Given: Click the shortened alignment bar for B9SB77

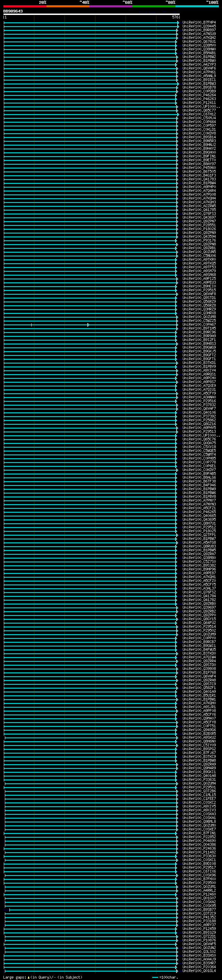Looking at the screenshot, I should click(x=93, y=910).
